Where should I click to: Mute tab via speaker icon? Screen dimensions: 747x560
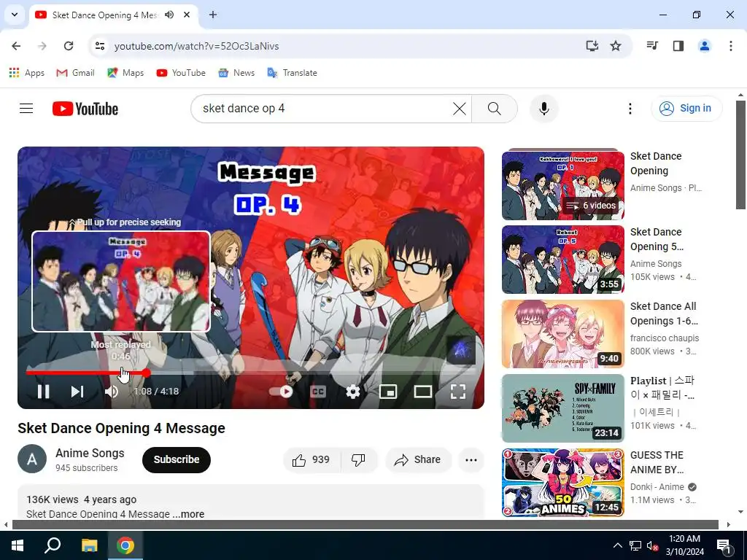(x=169, y=15)
